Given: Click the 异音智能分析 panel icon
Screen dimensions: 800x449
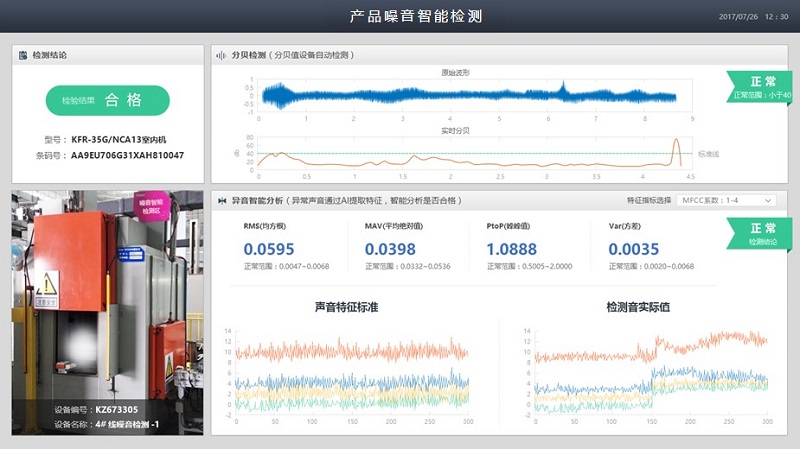Looking at the screenshot, I should [222, 200].
